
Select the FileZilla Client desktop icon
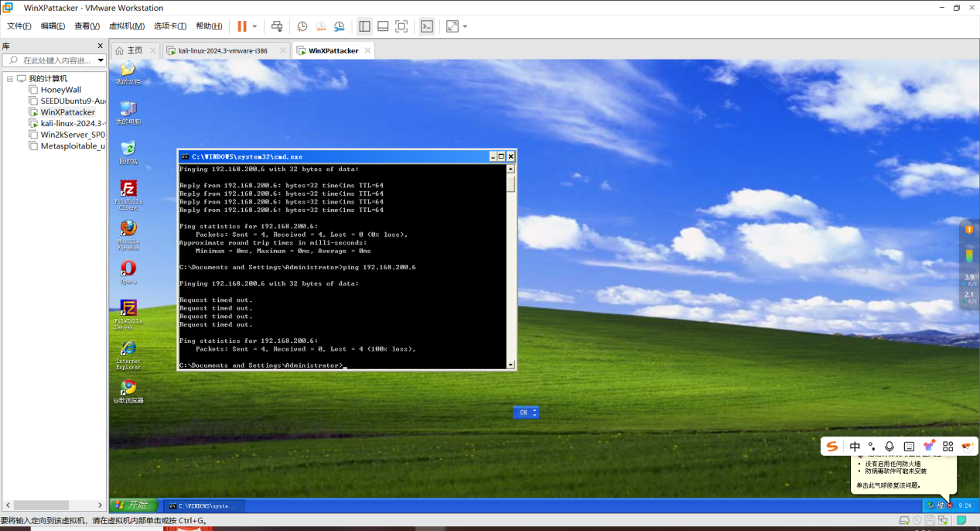point(128,195)
